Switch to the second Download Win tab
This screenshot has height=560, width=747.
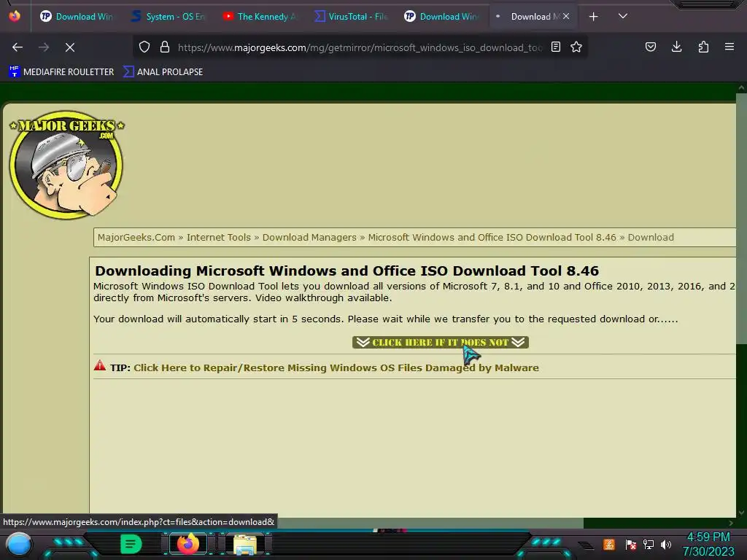click(x=442, y=17)
